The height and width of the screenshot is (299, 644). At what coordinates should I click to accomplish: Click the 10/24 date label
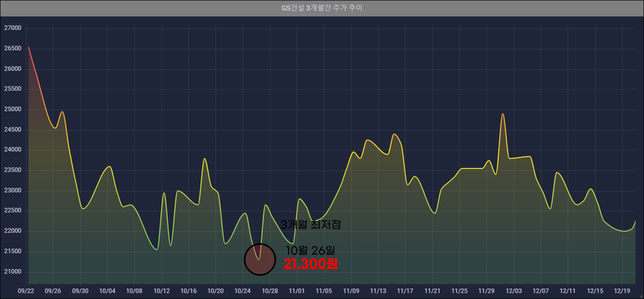pyautogui.click(x=243, y=291)
